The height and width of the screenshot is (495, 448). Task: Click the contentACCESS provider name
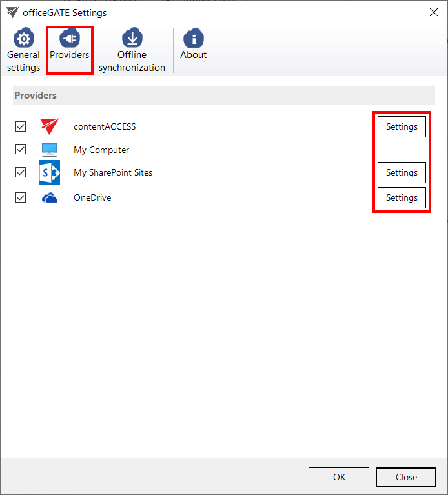tap(105, 126)
